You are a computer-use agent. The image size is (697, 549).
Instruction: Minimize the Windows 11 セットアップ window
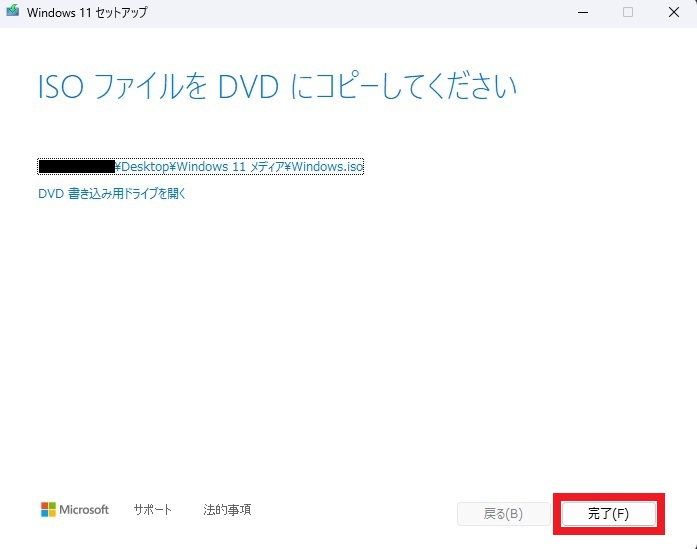point(583,12)
